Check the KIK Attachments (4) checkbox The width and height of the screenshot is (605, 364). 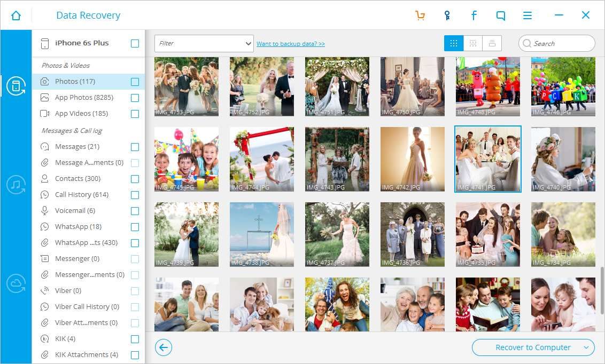pyautogui.click(x=135, y=355)
